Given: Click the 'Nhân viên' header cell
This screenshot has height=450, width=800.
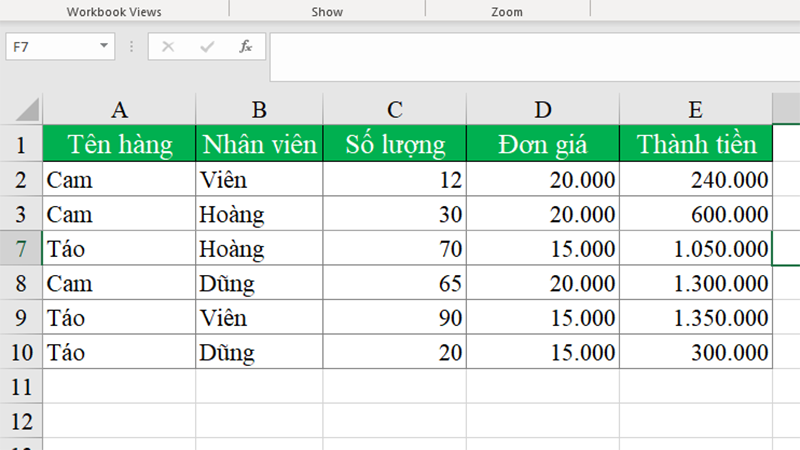Looking at the screenshot, I should [259, 144].
